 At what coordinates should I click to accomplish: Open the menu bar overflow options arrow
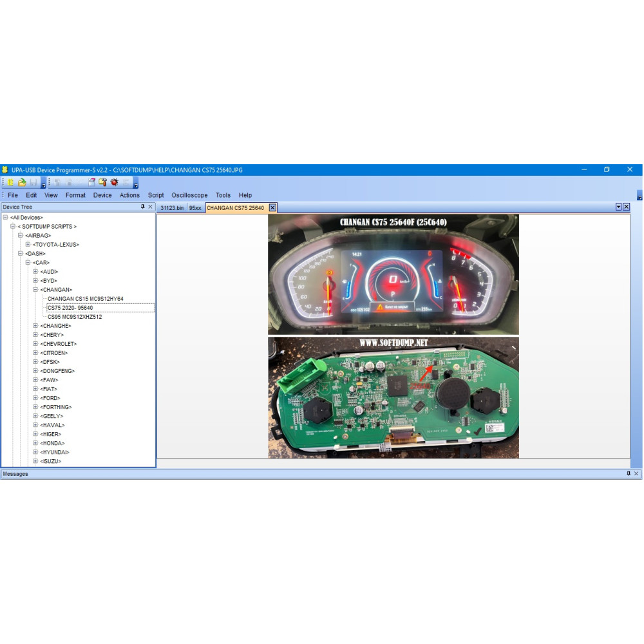[639, 196]
